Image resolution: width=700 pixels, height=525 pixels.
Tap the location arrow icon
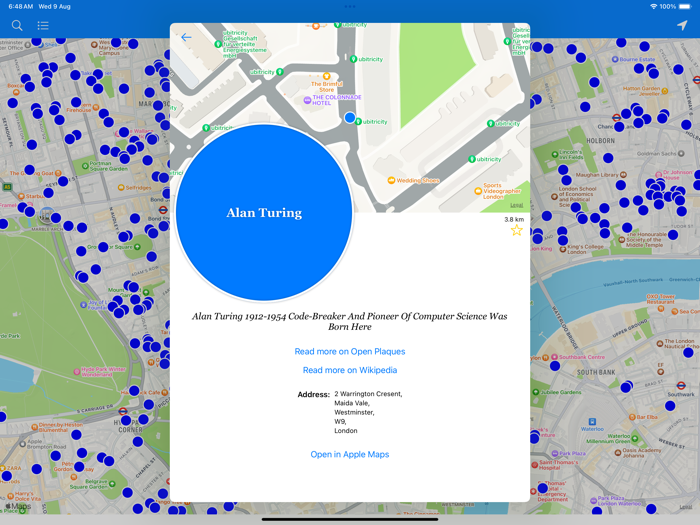682,25
